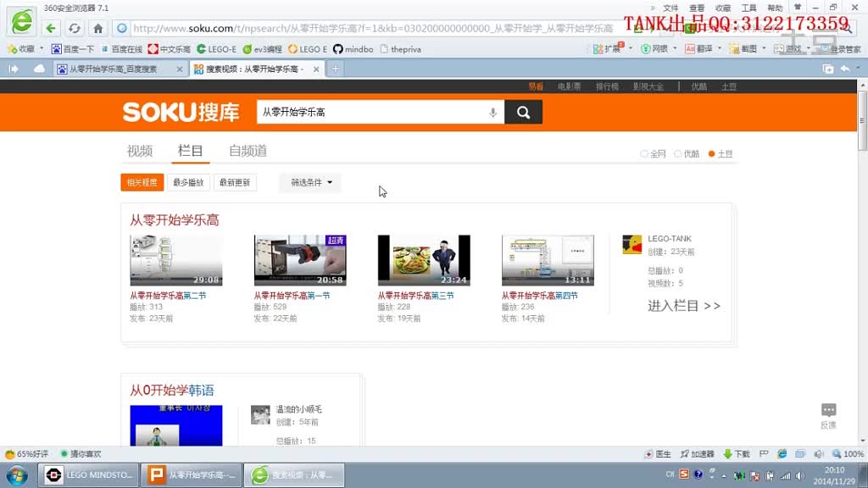This screenshot has width=868, height=488.
Task: Click the page vertical scrollbar thumb
Action: (862, 120)
